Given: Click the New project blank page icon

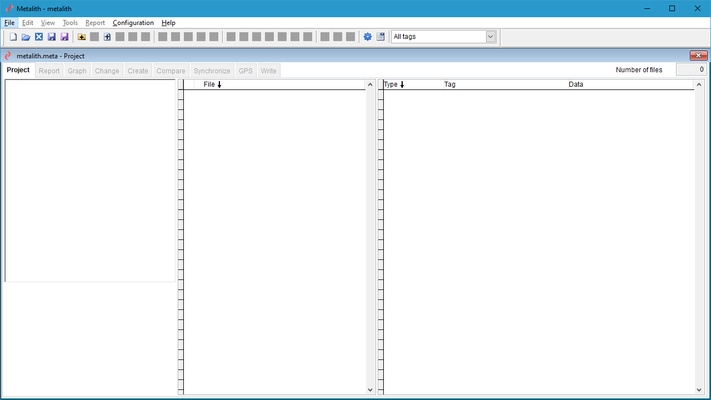Looking at the screenshot, I should tap(13, 37).
